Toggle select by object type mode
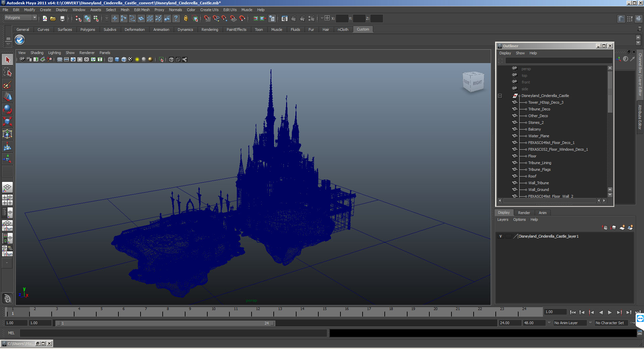Viewport: 644px width, 349px height. [87, 18]
